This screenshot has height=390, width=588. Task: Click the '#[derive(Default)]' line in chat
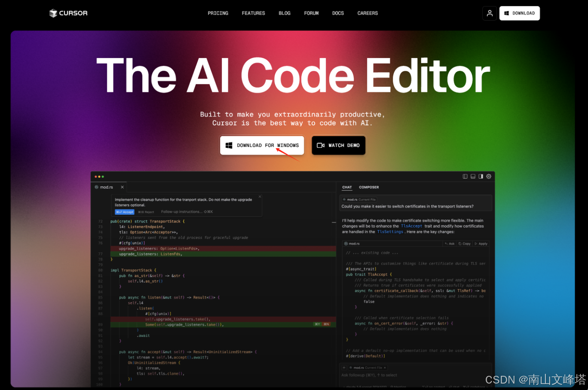pyautogui.click(x=365, y=356)
